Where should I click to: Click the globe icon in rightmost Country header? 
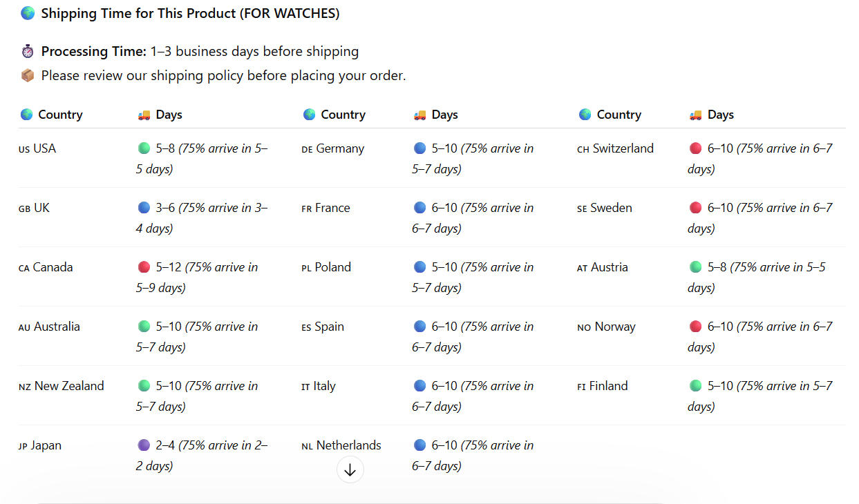click(585, 115)
